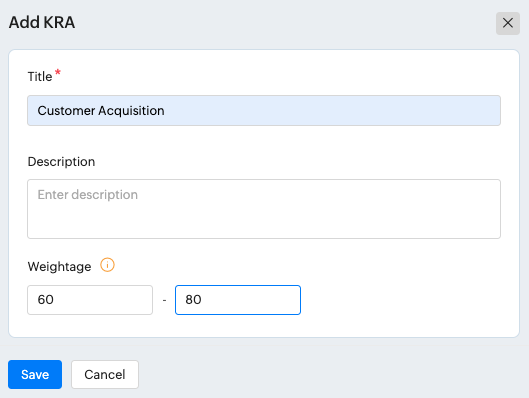Select the maximum weightage field showing 80
The height and width of the screenshot is (398, 529).
pyautogui.click(x=238, y=300)
